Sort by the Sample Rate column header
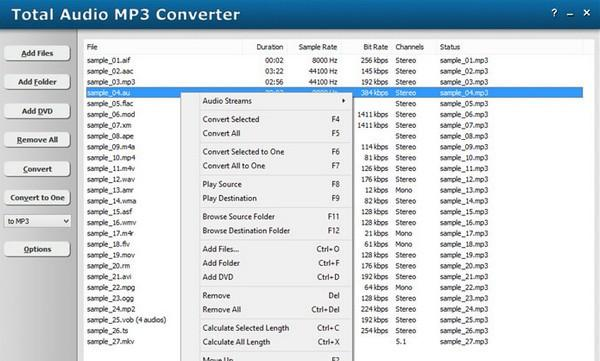This screenshot has width=600, height=361. [318, 47]
